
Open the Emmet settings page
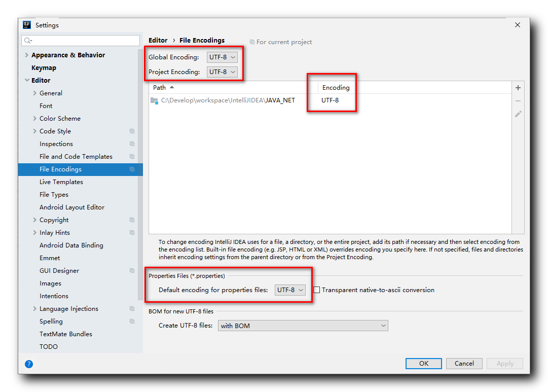pos(50,258)
